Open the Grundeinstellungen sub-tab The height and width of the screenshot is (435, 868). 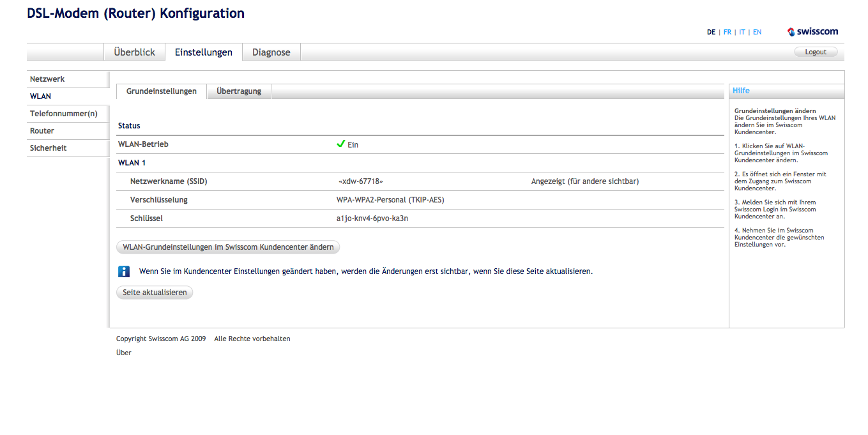pos(162,91)
